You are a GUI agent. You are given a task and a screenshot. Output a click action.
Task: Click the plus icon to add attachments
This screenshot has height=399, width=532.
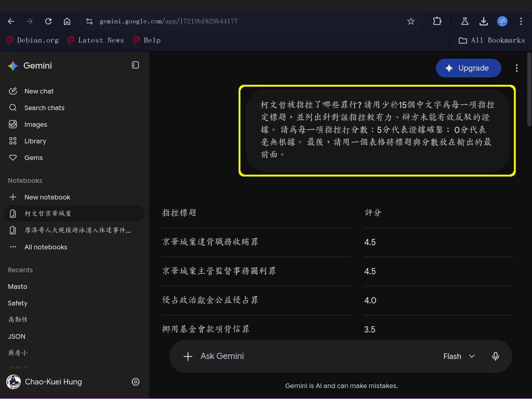[188, 356]
